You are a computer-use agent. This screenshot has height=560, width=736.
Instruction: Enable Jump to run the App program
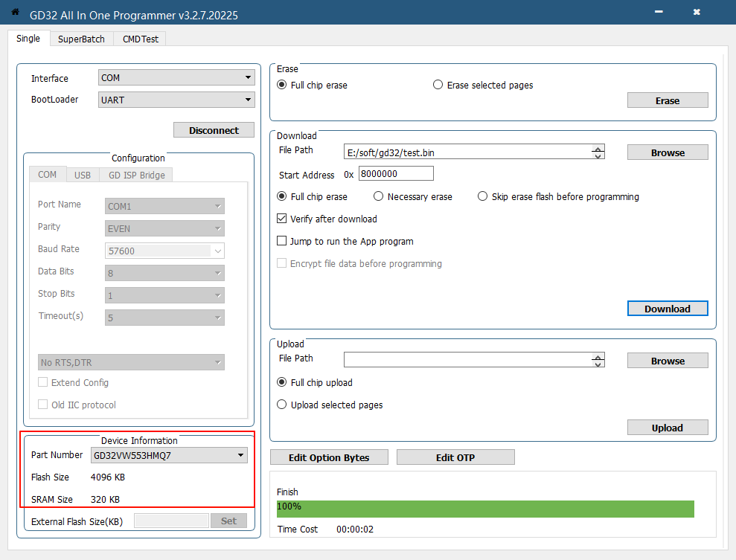coord(282,242)
